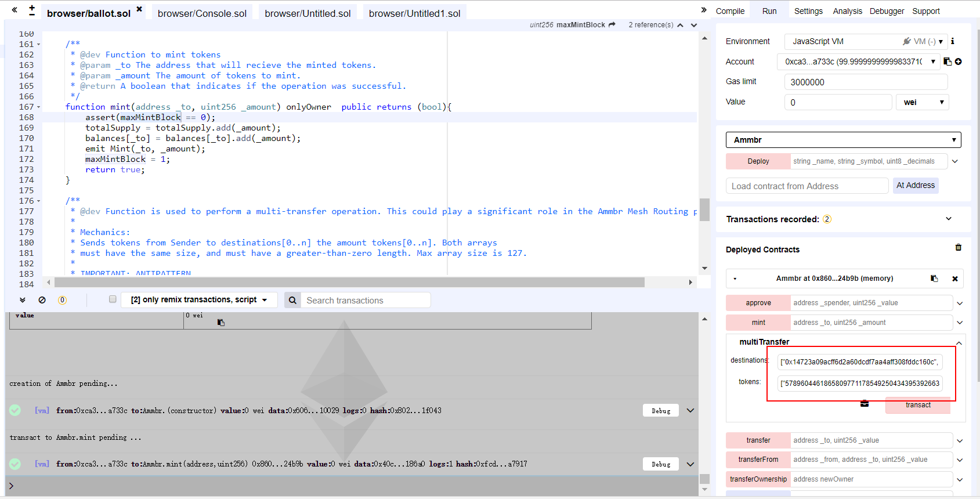Fold mint function at line 167
Screen dimensions: 980x499
pos(39,107)
